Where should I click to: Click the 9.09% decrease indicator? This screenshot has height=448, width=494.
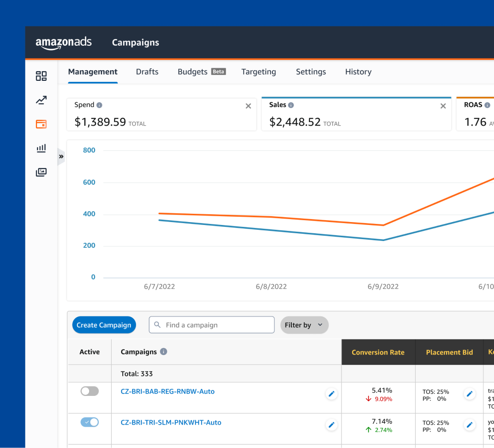[x=379, y=399]
